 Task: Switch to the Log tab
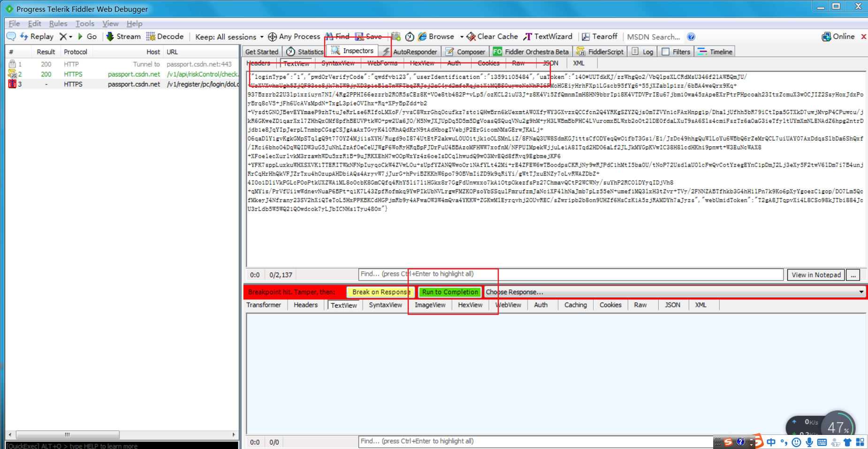[x=643, y=52]
